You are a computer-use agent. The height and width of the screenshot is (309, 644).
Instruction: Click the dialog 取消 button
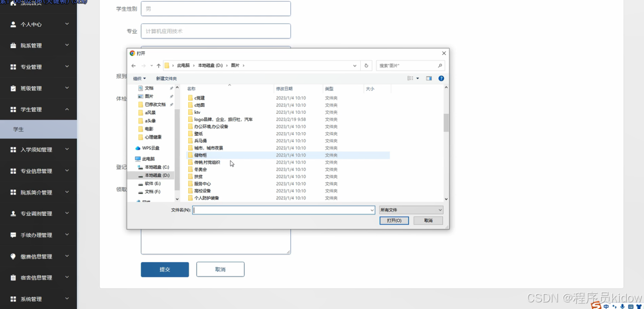click(428, 221)
